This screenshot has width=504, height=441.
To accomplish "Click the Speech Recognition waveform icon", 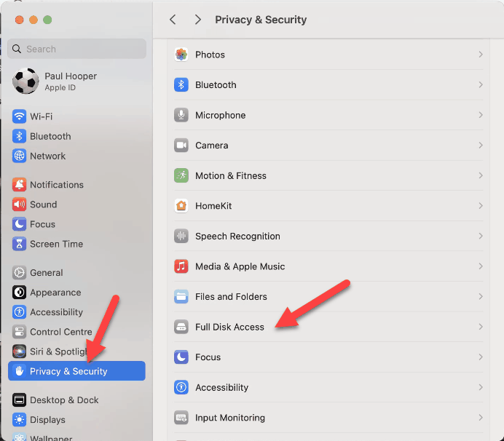I will [181, 236].
